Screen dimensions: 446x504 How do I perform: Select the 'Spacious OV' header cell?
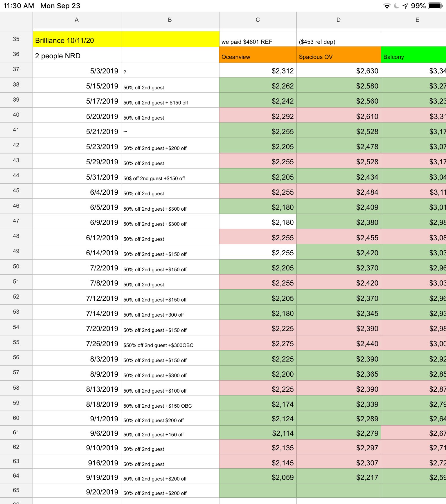coord(339,55)
